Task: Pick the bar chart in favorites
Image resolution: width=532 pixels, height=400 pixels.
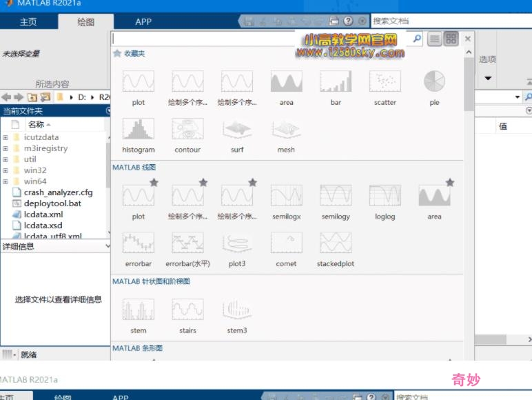Action: pos(336,88)
